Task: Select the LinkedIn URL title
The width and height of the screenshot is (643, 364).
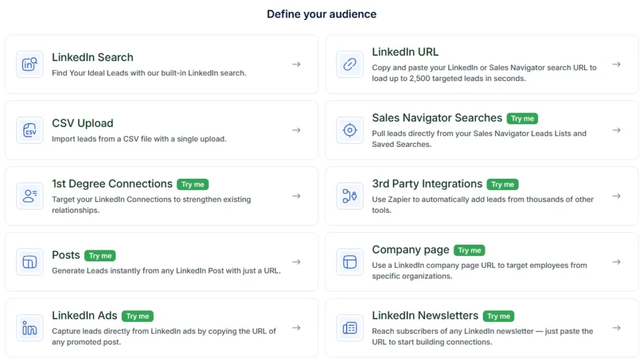Action: pos(405,52)
